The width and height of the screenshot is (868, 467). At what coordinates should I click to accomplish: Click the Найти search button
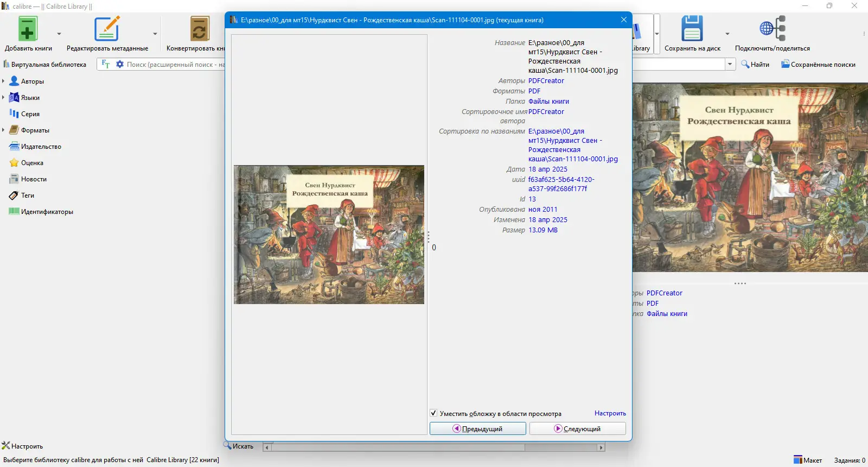point(755,64)
